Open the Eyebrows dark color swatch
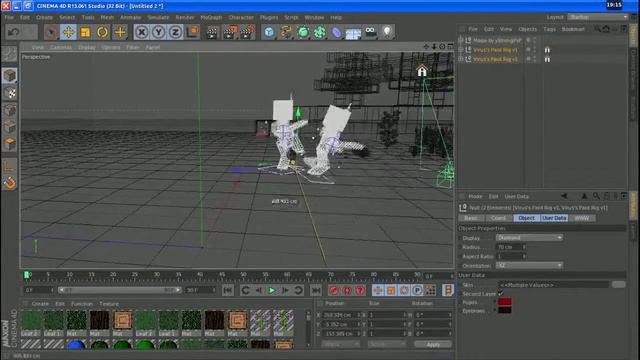The height and width of the screenshot is (360, 640). click(x=504, y=311)
